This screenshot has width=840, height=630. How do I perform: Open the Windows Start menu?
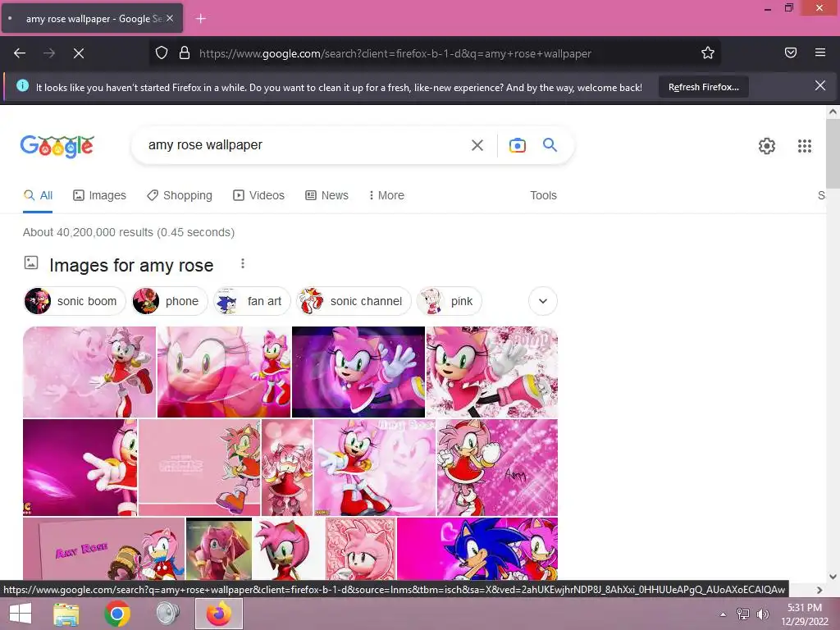click(x=21, y=614)
